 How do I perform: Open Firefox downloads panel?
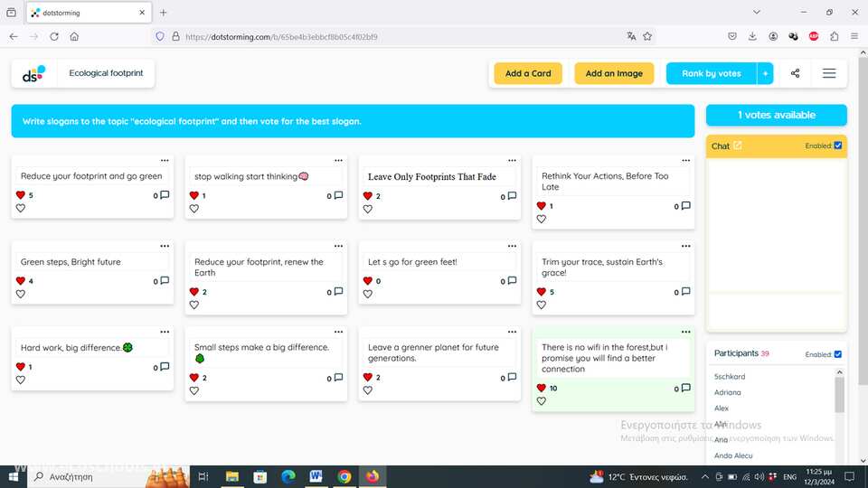click(x=752, y=36)
